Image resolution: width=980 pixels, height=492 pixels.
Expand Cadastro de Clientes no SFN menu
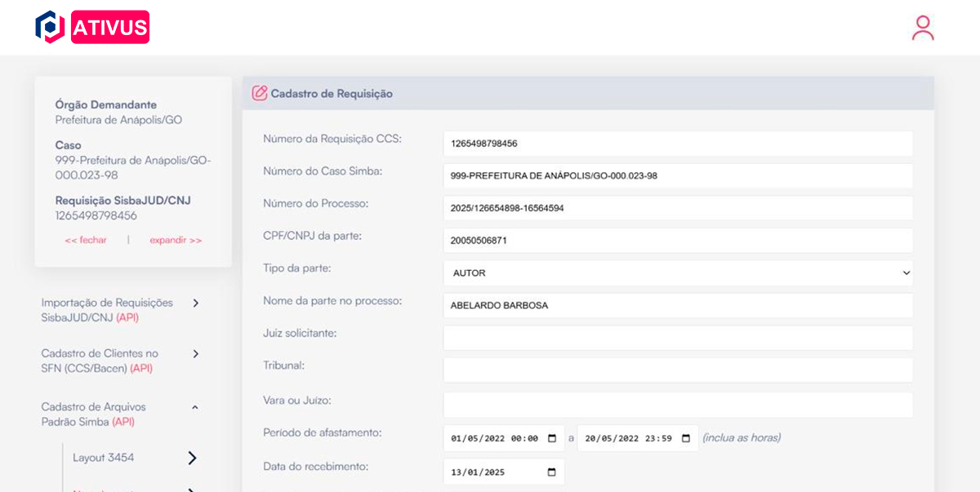pos(195,353)
